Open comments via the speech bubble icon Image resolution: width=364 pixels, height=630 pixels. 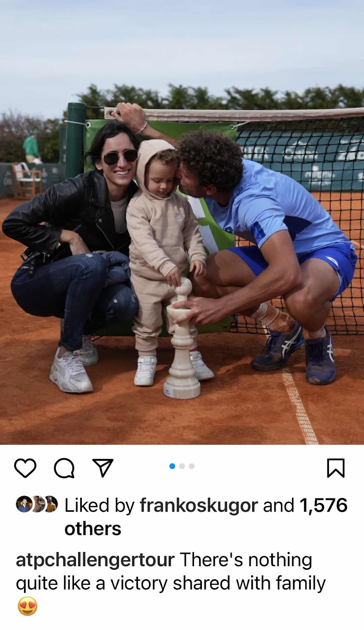[64, 468]
